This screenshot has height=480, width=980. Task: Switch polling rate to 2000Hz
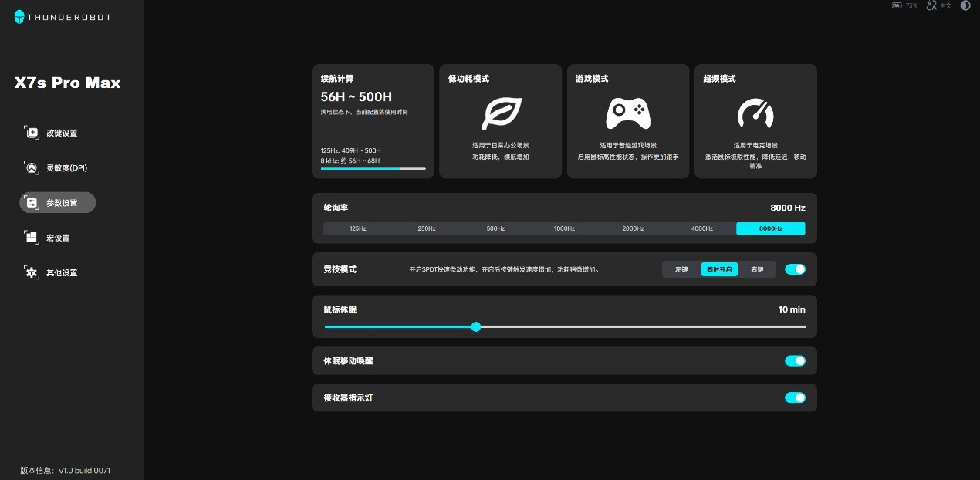click(633, 228)
